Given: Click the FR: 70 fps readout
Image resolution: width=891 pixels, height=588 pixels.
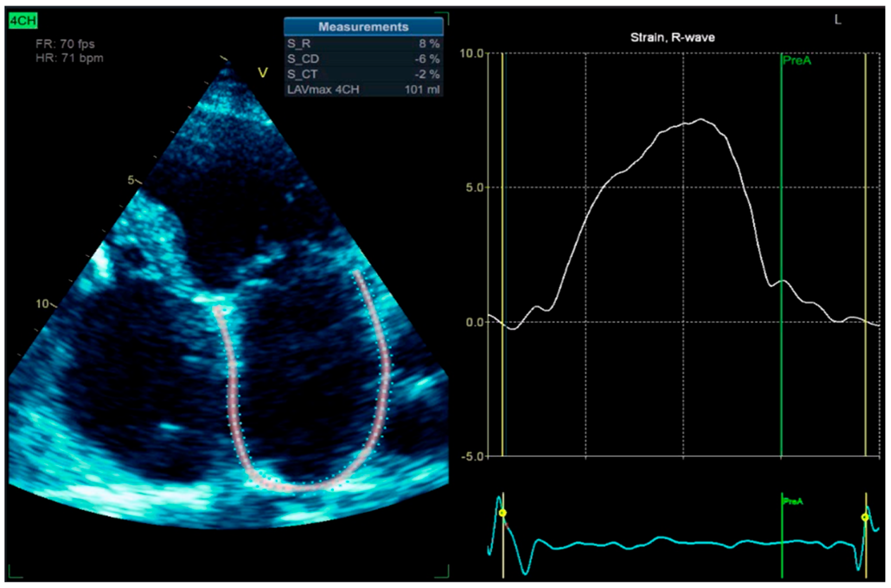Looking at the screenshot, I should (65, 44).
